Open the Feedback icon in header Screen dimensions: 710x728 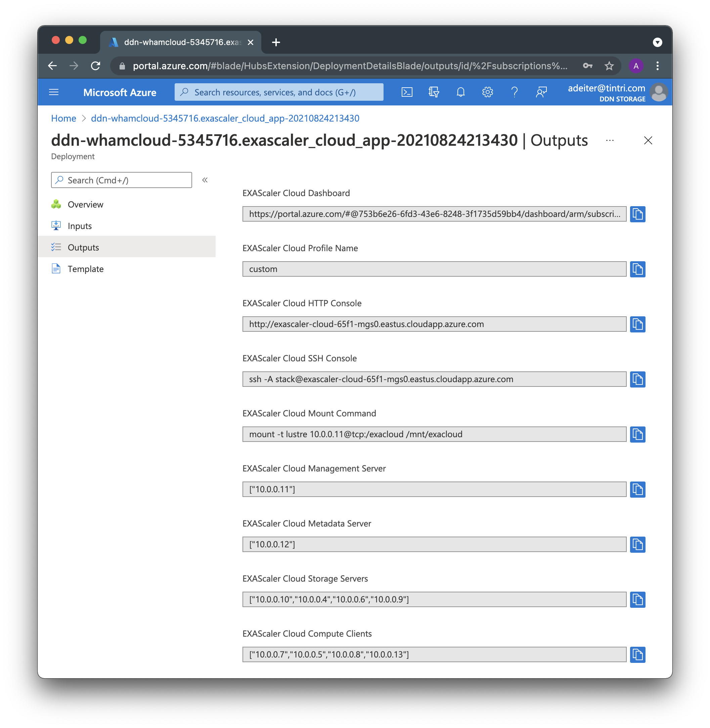pyautogui.click(x=541, y=92)
